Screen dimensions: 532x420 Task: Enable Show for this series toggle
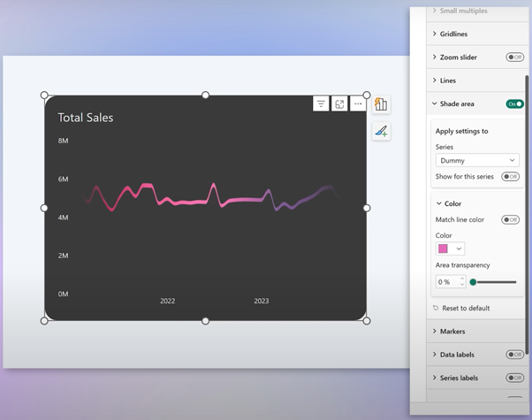510,177
